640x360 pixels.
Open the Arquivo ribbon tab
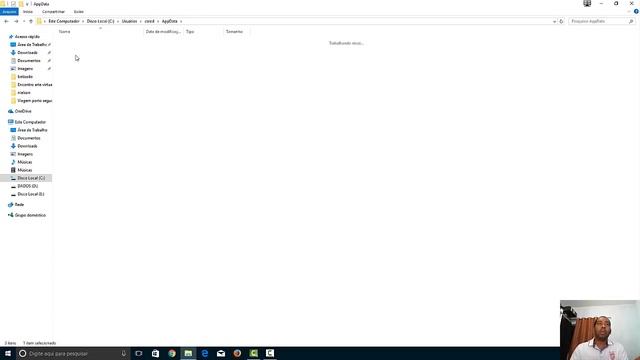[9, 12]
